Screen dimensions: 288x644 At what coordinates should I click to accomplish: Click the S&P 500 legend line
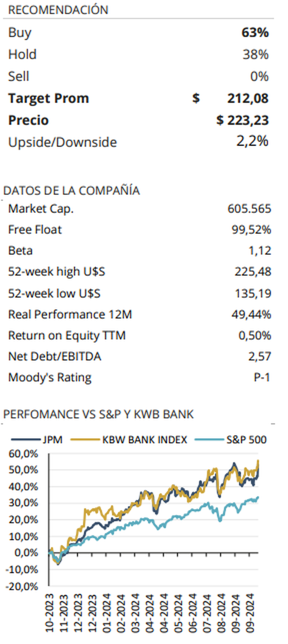[209, 439]
